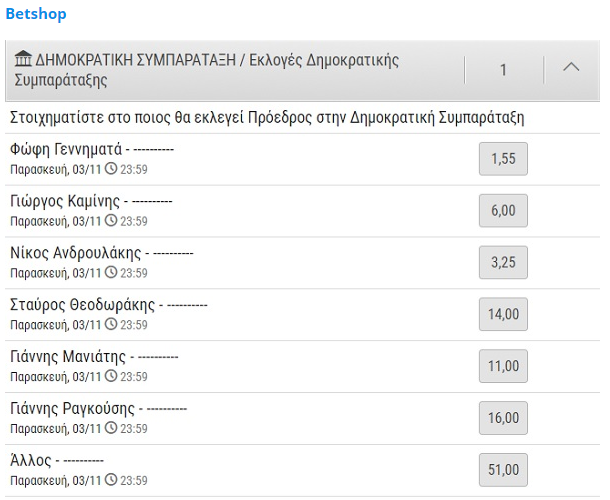Click the bank building icon in header
Viewport: 610px width, 500px height.
(x=22, y=60)
